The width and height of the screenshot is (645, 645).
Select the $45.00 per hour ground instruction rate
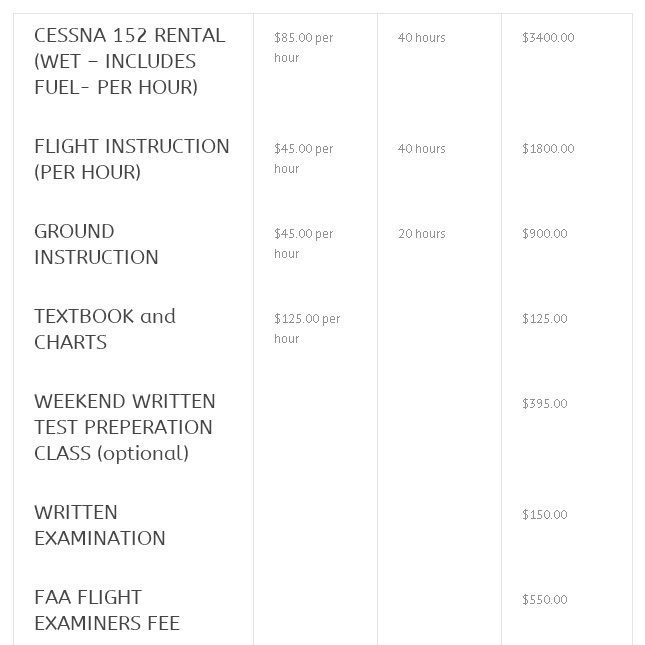pos(304,244)
